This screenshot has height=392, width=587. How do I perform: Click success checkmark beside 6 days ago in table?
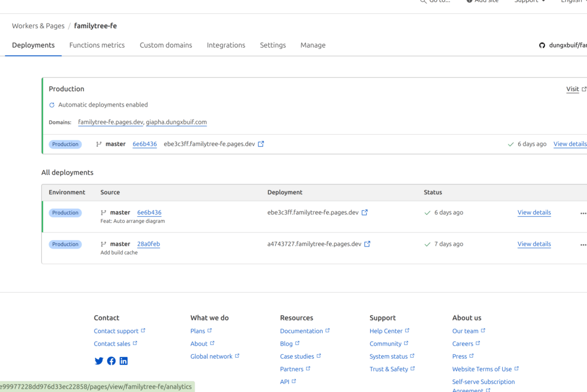[x=428, y=213]
